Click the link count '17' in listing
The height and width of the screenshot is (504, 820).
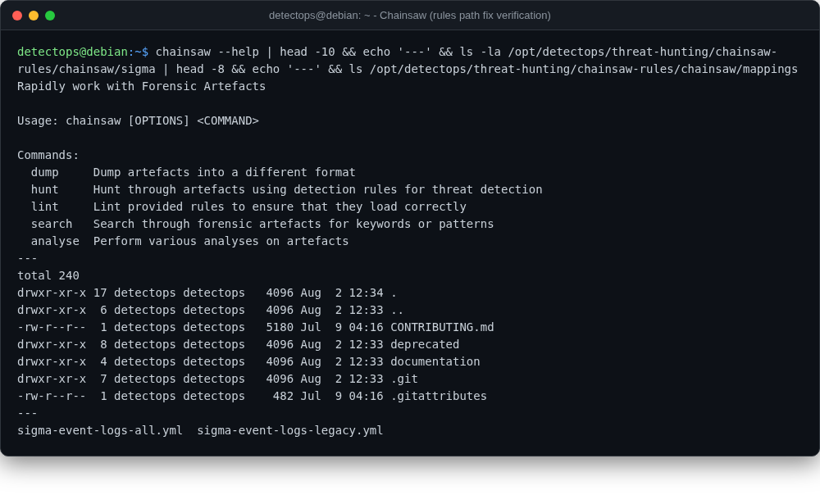coord(100,293)
